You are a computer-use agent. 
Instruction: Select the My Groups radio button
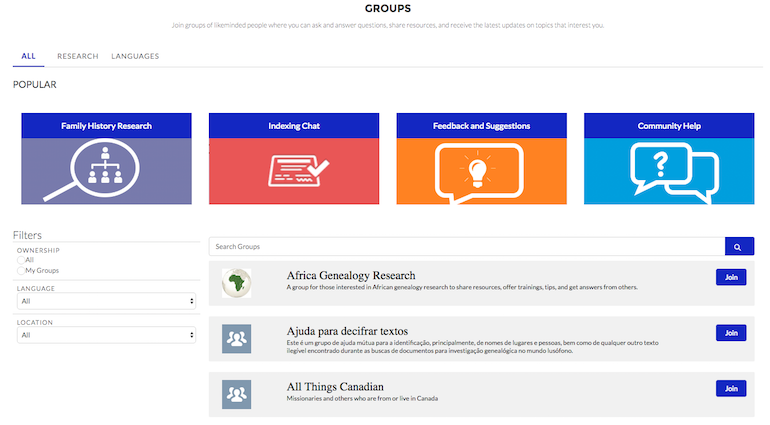21,270
